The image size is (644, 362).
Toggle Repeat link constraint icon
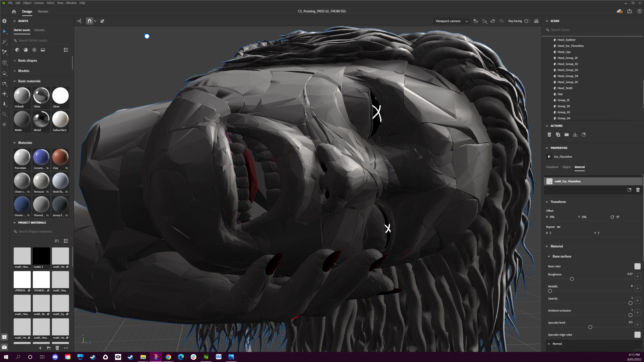point(559,227)
